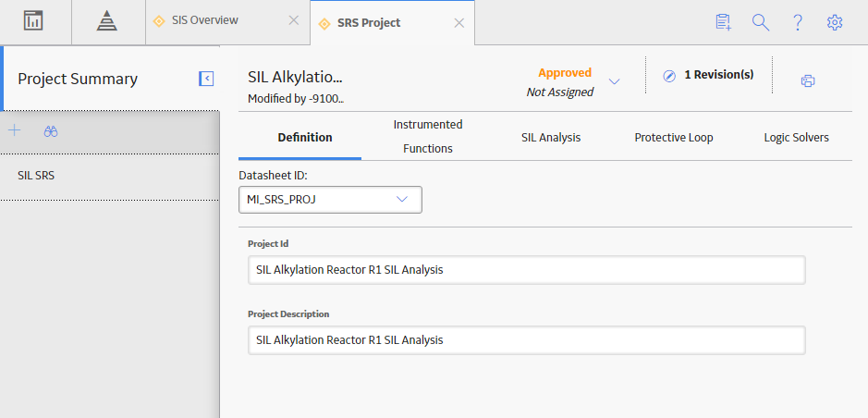
Task: Open the Logic Solvers tab
Action: (797, 137)
